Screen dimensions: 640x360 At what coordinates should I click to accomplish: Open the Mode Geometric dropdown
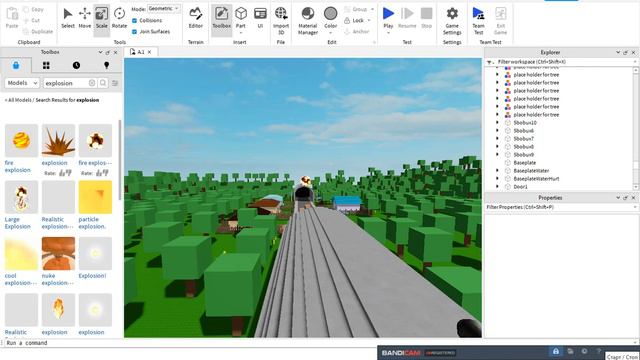coord(164,9)
